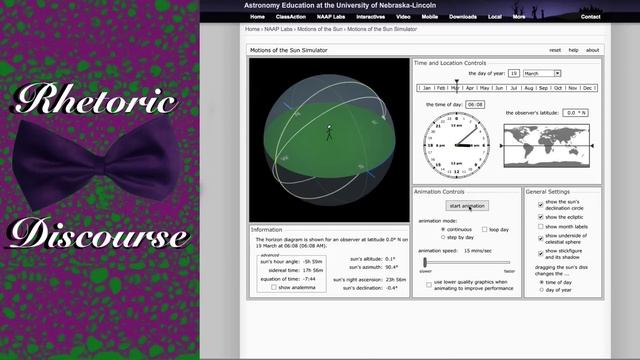Click the latitude arrow at map's right edge
The height and width of the screenshot is (360, 640).
pyautogui.click(x=592, y=146)
